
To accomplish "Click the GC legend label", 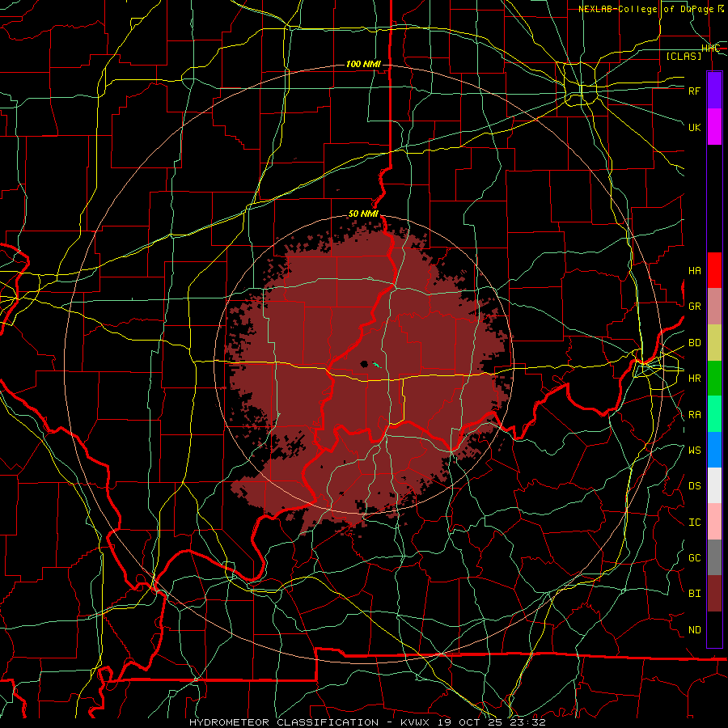I will pos(695,558).
